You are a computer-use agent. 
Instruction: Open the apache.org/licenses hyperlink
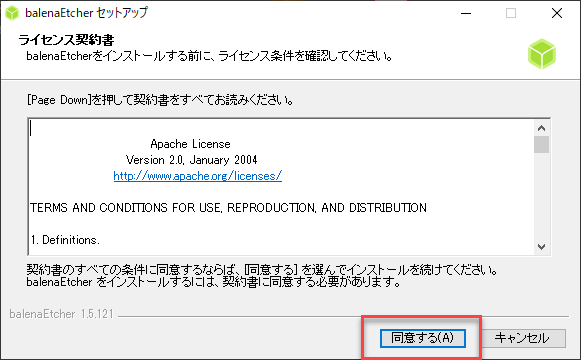pos(197,176)
